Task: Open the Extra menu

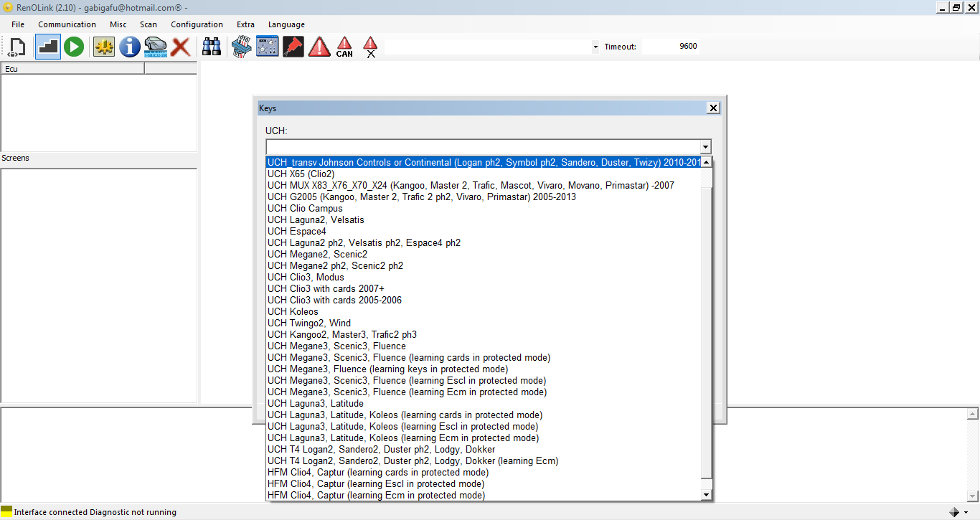Action: click(246, 24)
